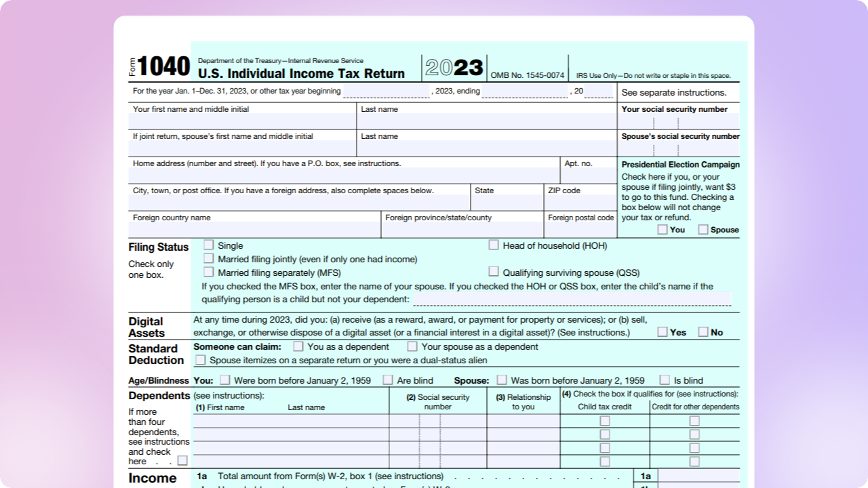Viewport: 868px width, 488px height.
Task: Click the State field
Action: click(x=507, y=203)
